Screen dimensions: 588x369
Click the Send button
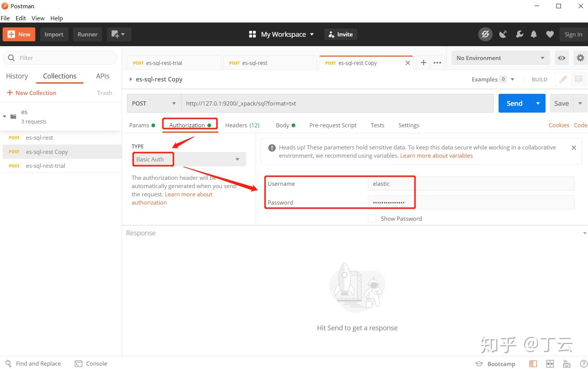514,103
